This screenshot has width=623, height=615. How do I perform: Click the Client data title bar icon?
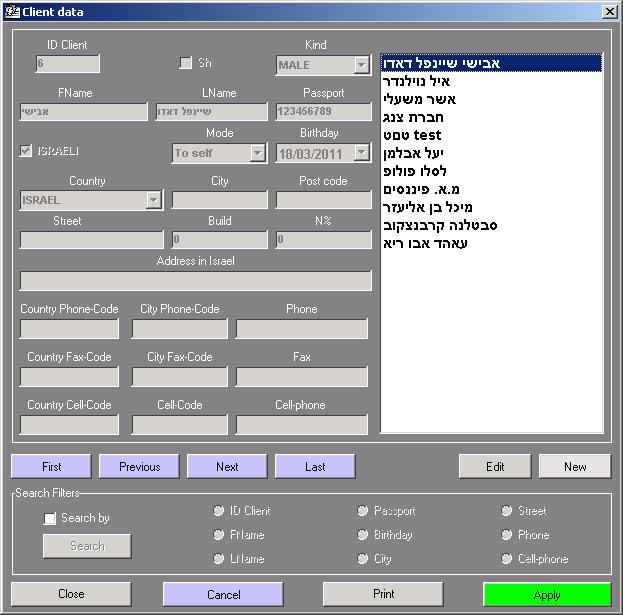(12, 11)
